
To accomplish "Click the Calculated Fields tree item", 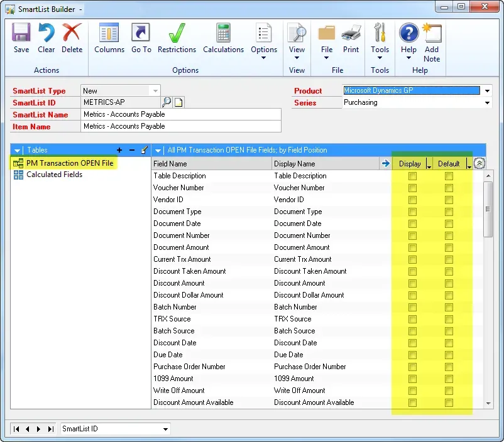I will (x=54, y=175).
